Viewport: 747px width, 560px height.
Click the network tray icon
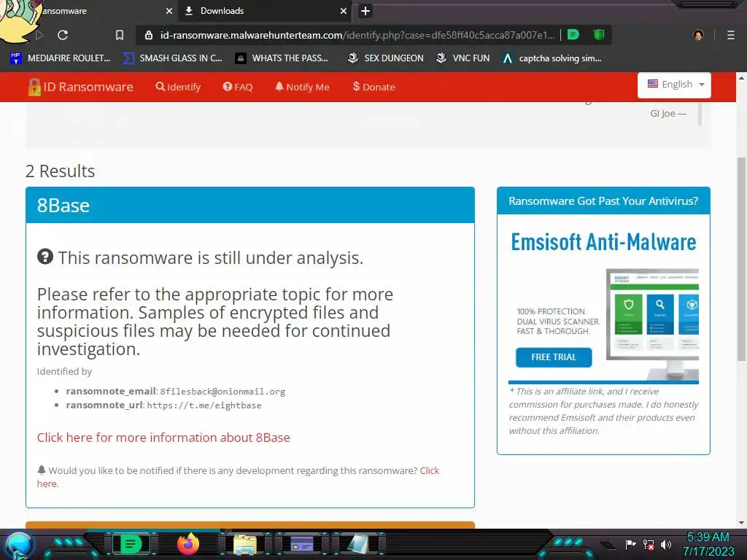648,544
